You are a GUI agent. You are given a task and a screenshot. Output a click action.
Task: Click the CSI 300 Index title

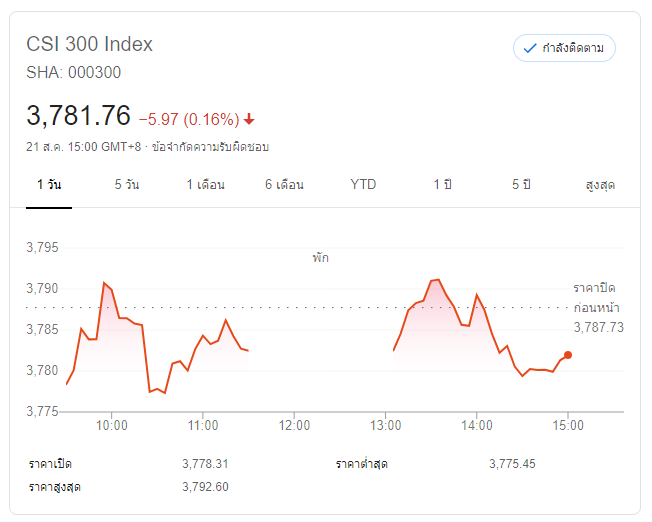tap(90, 45)
